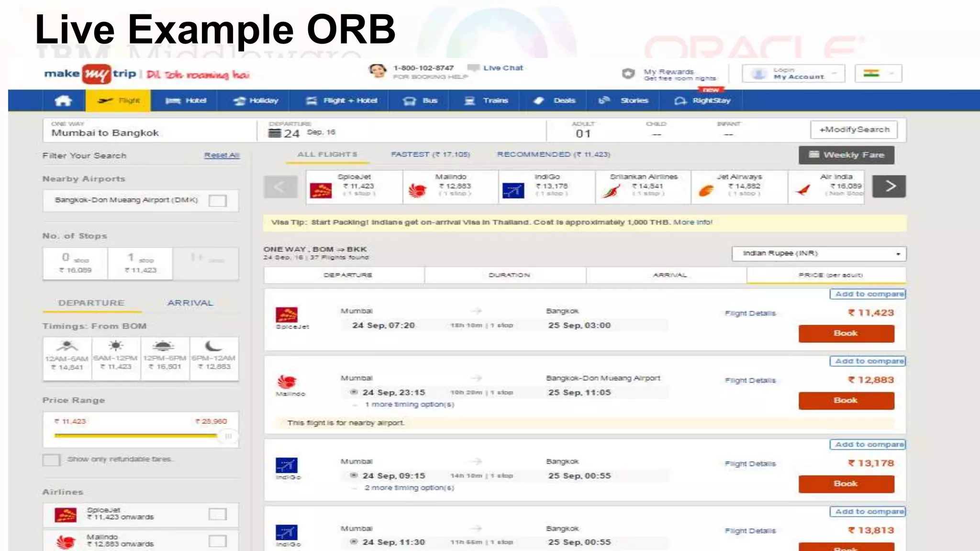The width and height of the screenshot is (980, 551).
Task: Open Weekly Fare view
Action: 846,155
